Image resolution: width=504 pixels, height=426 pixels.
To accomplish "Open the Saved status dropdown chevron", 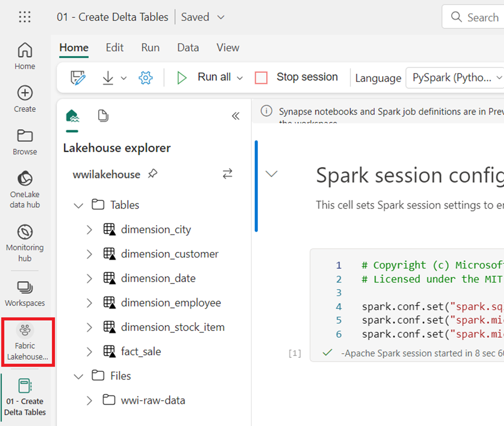I will [221, 17].
